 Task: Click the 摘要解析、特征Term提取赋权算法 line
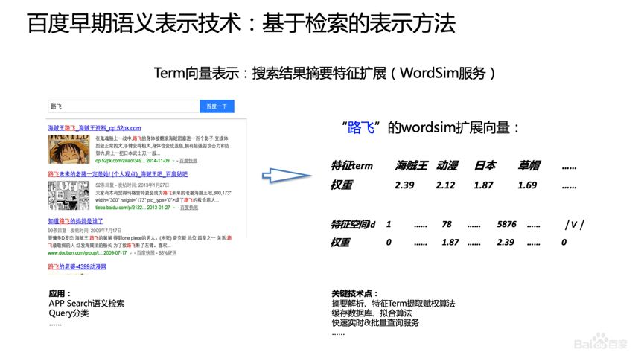(x=393, y=304)
